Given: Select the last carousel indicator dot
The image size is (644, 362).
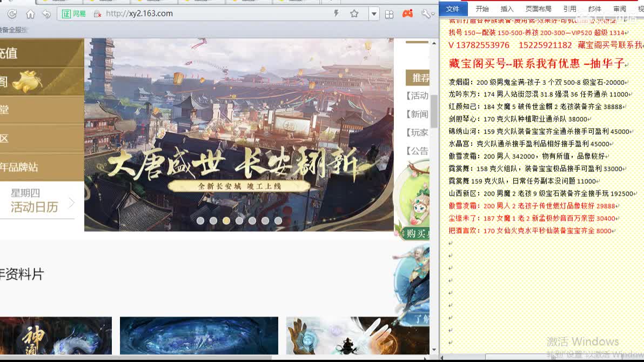Looking at the screenshot, I should coord(278,220).
